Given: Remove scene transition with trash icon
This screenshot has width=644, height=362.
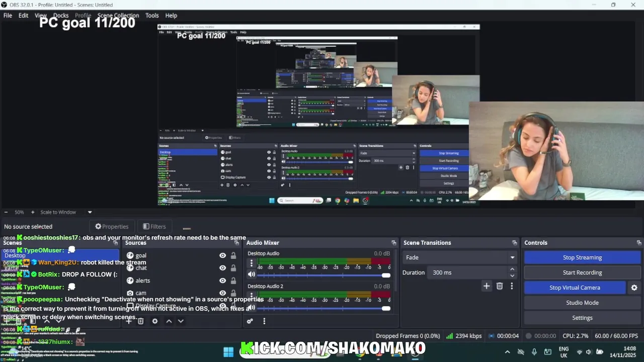Looking at the screenshot, I should pos(500,286).
